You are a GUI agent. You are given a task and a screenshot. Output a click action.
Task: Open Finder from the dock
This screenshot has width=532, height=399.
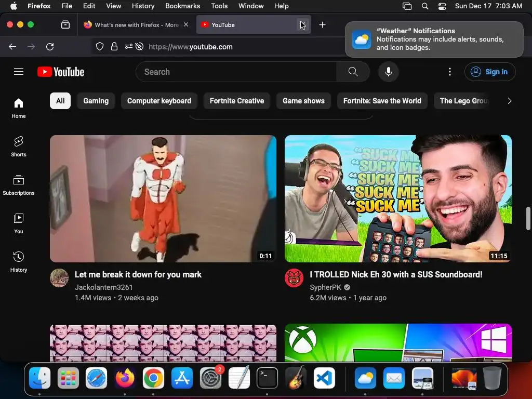(39, 378)
